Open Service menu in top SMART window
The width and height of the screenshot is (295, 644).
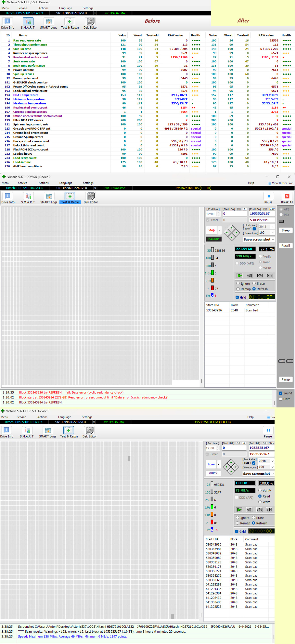22,8
